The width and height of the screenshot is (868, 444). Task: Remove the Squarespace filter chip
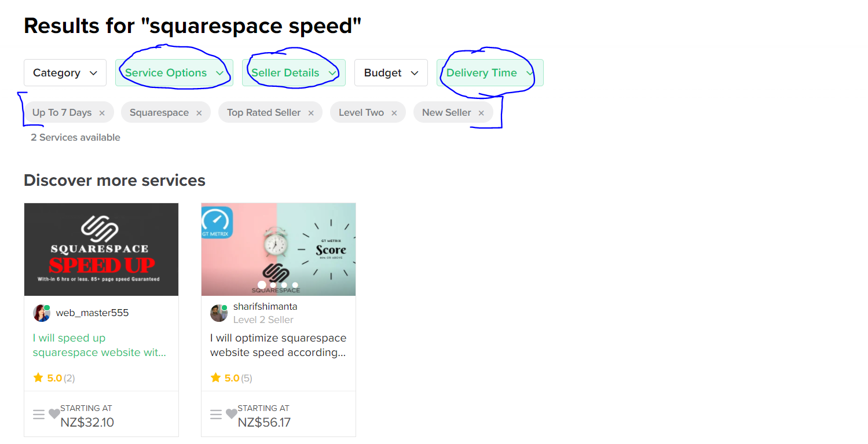point(199,113)
